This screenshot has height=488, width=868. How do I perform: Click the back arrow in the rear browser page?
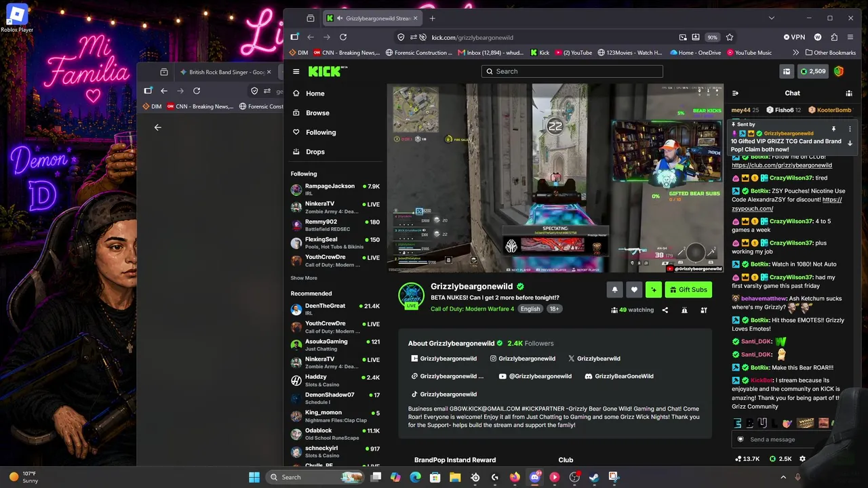[x=157, y=127]
